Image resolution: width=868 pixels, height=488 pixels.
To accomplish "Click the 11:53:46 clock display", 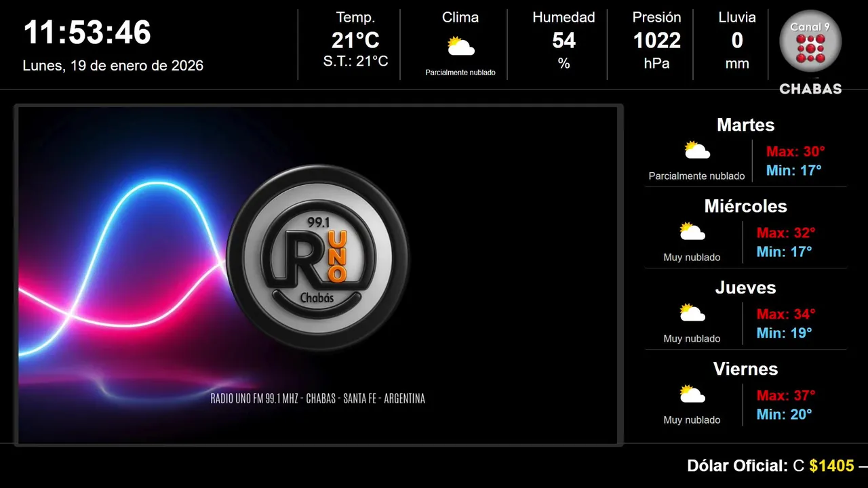I will (x=87, y=33).
